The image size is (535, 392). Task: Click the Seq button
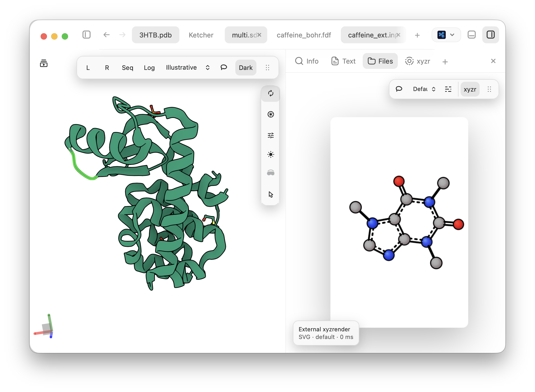click(127, 68)
